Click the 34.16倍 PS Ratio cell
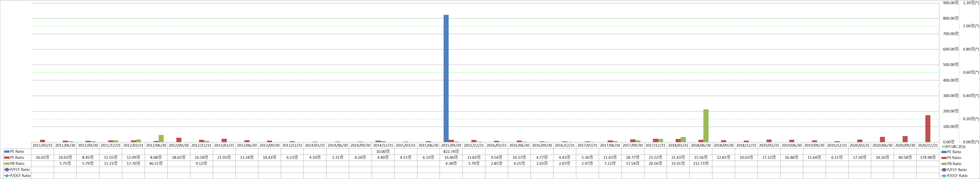The width and height of the screenshot is (980, 179). coord(883,158)
